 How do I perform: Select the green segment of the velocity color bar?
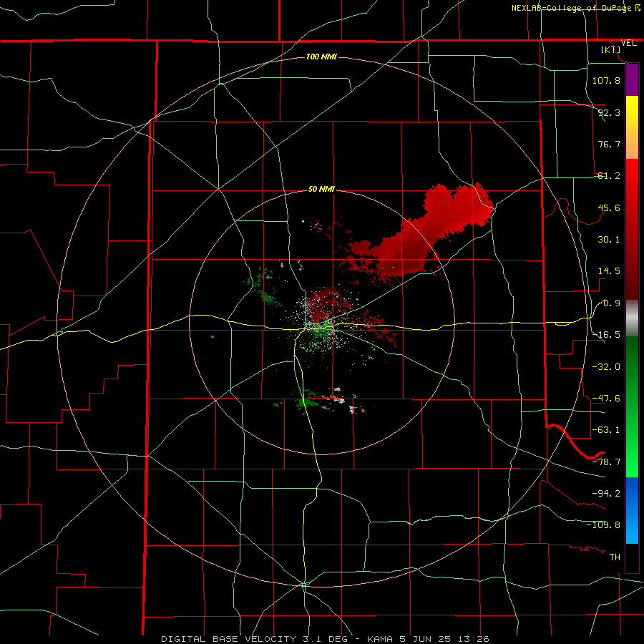(x=632, y=406)
